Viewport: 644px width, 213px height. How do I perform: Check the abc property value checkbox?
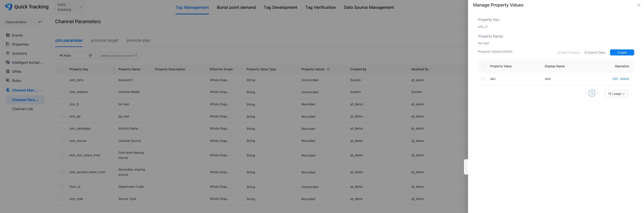point(483,79)
